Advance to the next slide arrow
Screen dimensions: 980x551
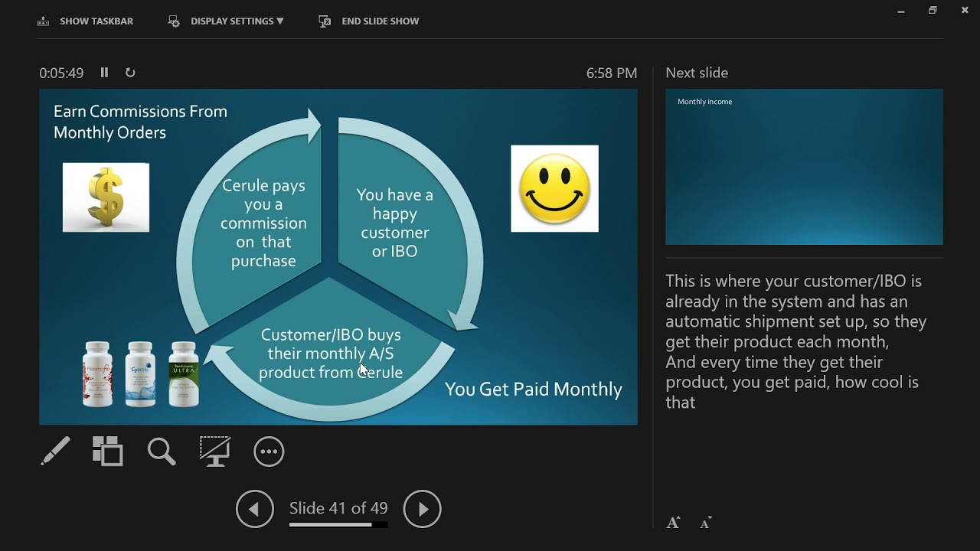click(423, 509)
